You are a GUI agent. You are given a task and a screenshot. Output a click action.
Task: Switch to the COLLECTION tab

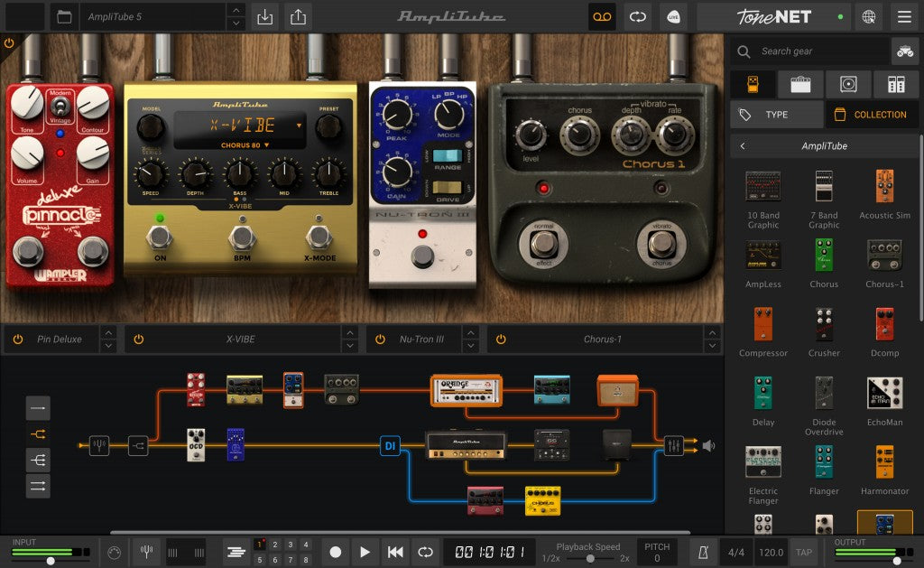coord(871,114)
